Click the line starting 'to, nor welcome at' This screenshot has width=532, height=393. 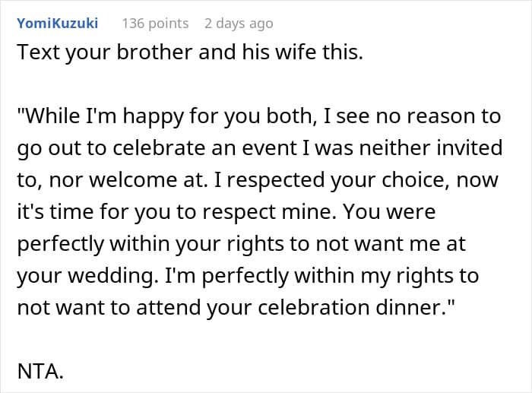tap(258, 180)
